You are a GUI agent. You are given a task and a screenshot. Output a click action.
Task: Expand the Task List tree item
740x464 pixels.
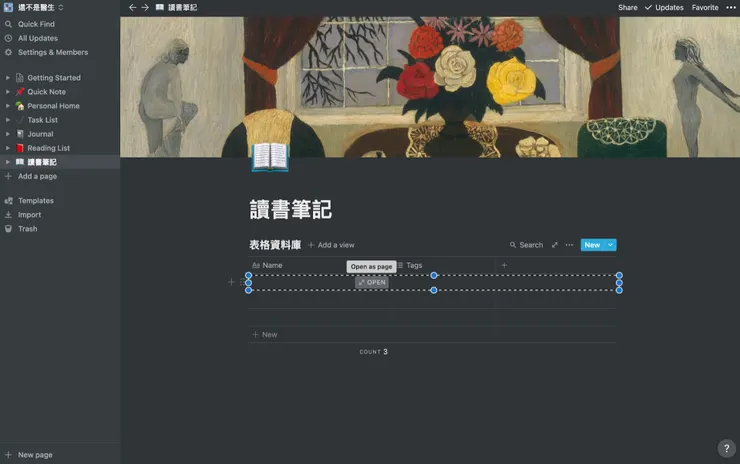click(8, 120)
